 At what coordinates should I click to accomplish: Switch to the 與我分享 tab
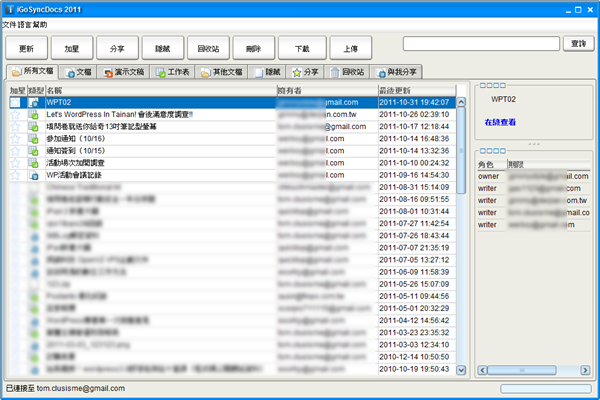[396, 72]
